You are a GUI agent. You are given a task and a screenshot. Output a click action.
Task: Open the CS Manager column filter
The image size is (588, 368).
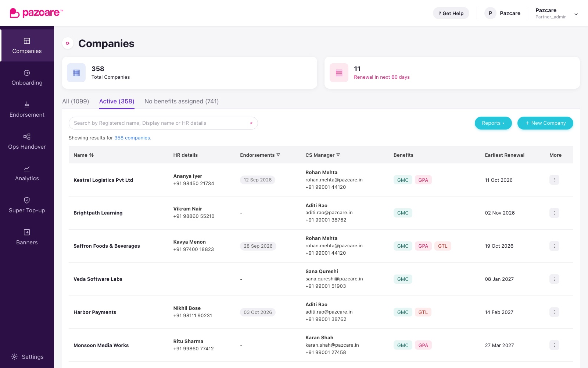338,155
